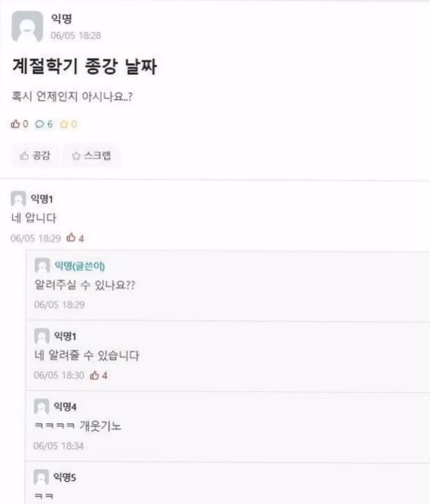Click the post's thumbs-up like count icon
This screenshot has width=430, height=504.
click(15, 124)
